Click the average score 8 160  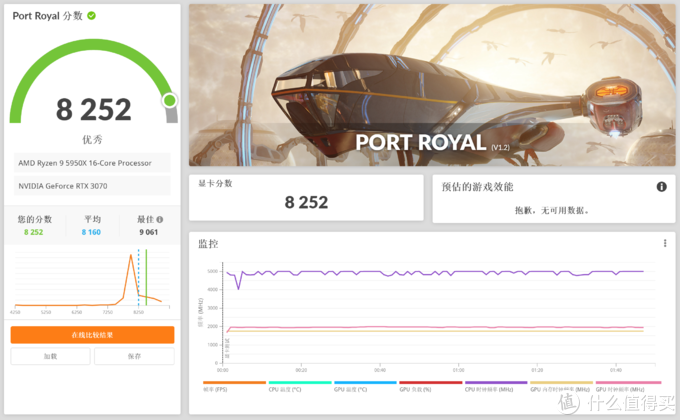point(91,232)
